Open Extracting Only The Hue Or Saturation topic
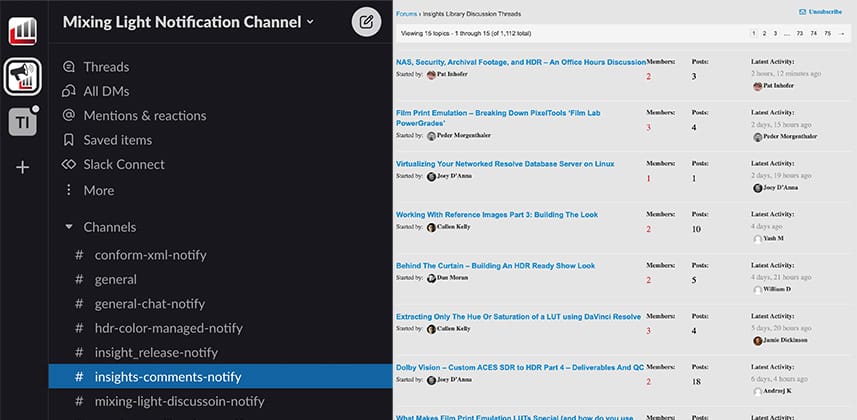 518,317
